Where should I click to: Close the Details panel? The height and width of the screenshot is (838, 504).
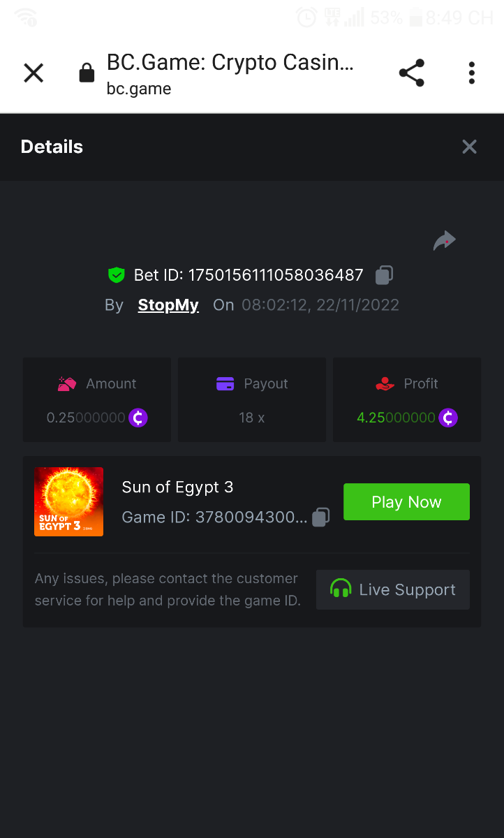[469, 147]
